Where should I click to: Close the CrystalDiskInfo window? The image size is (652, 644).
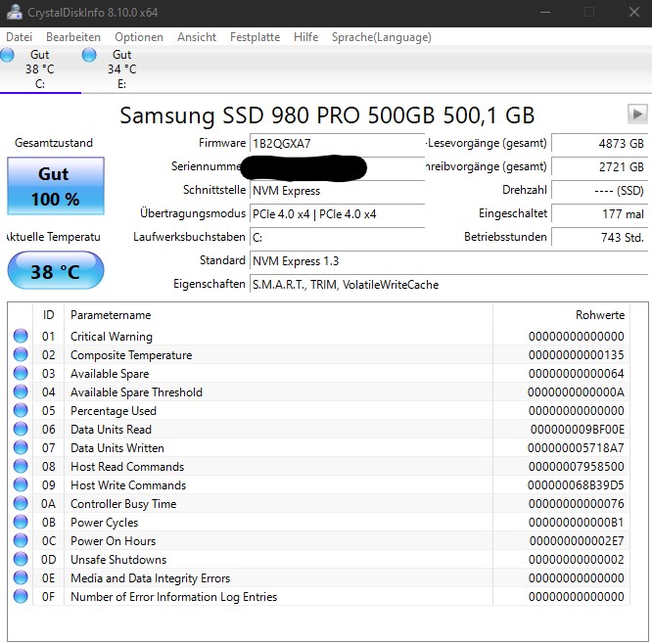point(633,12)
